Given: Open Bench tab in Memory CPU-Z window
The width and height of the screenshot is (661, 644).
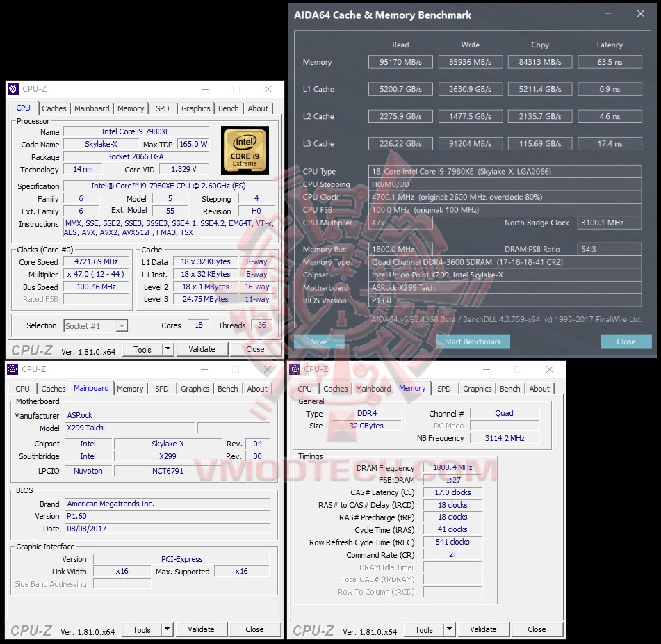Looking at the screenshot, I should (x=509, y=389).
